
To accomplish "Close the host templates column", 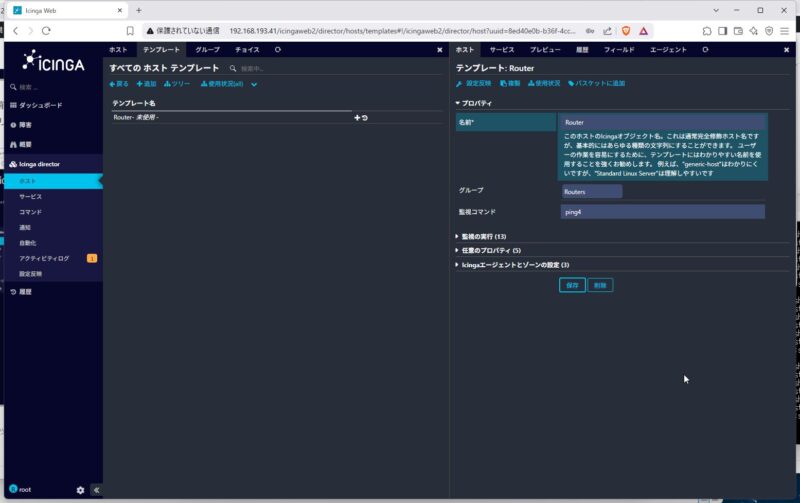I will (439, 50).
